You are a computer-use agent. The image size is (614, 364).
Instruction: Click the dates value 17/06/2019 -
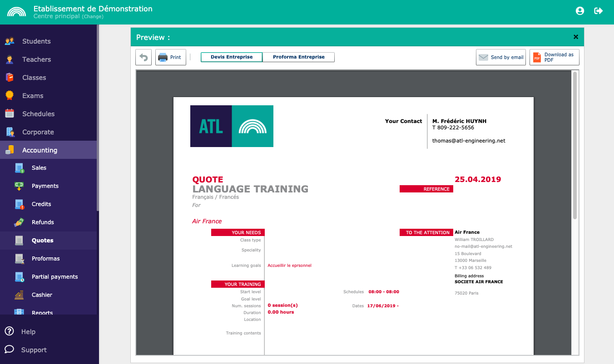coord(383,306)
